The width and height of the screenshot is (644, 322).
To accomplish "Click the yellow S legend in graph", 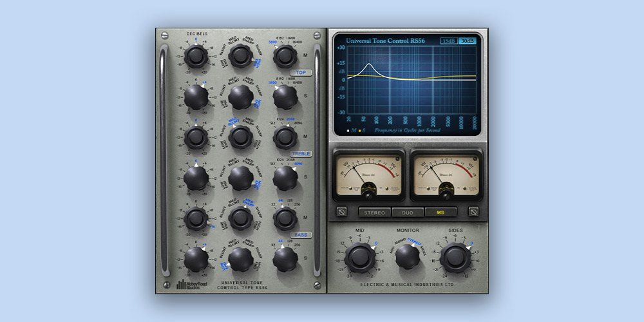I will [362, 130].
